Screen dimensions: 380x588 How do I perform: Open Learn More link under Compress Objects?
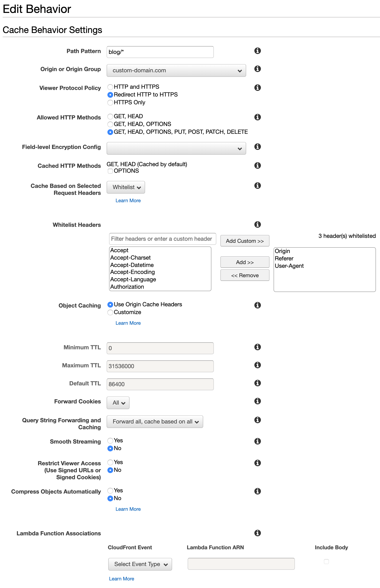click(x=128, y=509)
